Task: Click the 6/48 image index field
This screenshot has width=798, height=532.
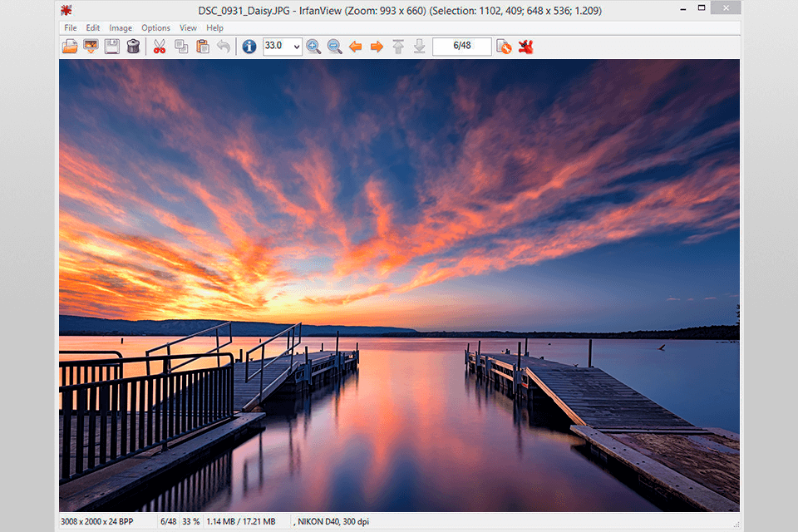Action: 462,47
